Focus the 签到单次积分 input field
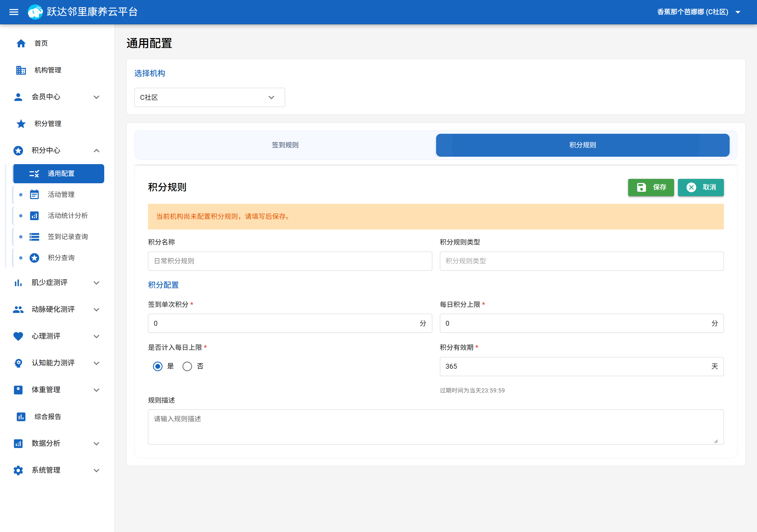Viewport: 757px width, 532px height. pos(290,323)
